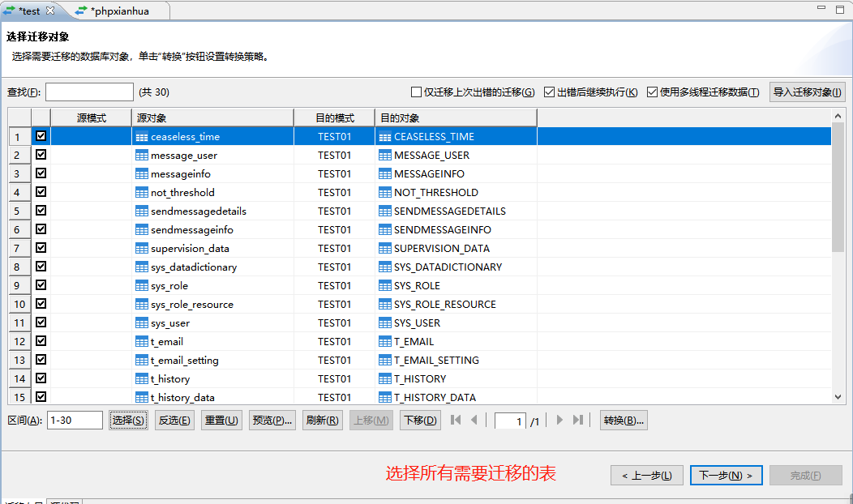853x504 pixels.
Task: Click the next page navigation icon
Action: 559,420
